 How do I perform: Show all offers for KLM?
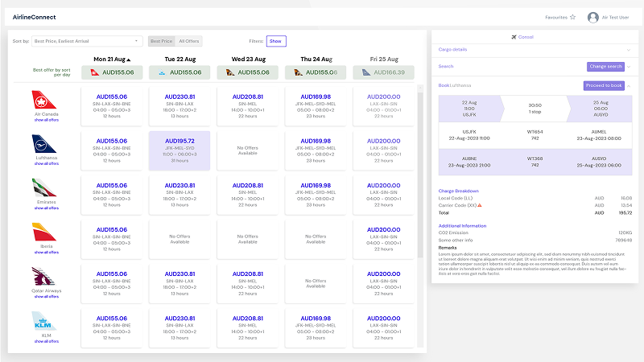click(47, 341)
